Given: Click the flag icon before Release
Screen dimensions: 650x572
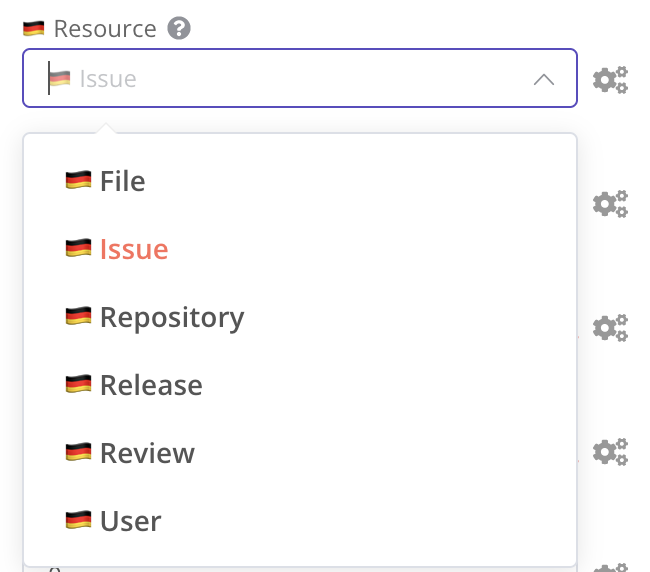Looking at the screenshot, I should pos(78,385).
